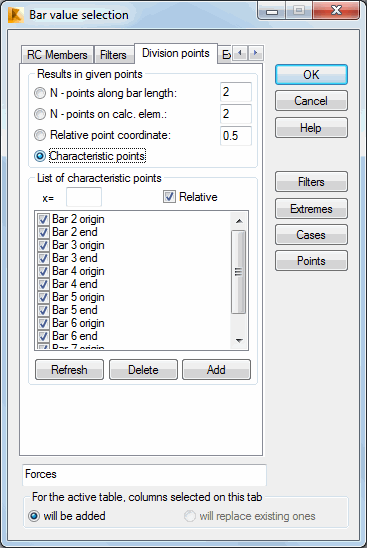Click the tab scroll right arrow
This screenshot has width=367, height=548.
[x=256, y=53]
